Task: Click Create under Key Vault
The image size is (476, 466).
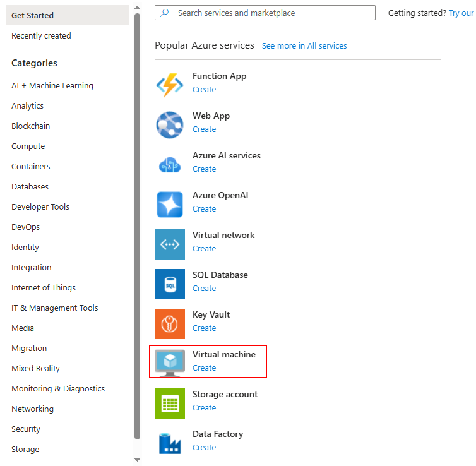Action: click(205, 328)
